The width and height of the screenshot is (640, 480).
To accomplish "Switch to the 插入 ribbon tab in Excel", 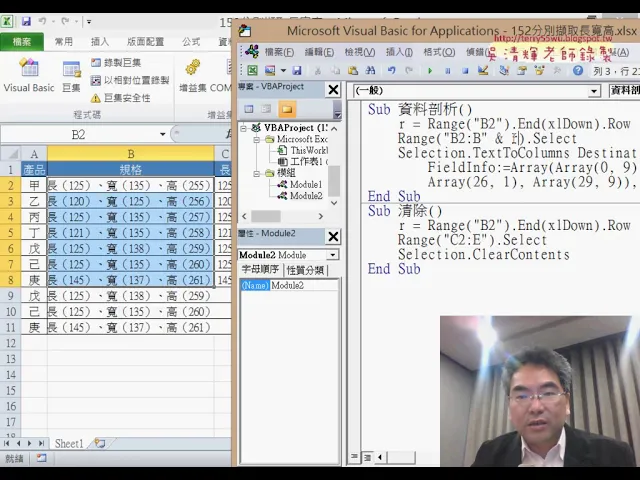I will click(x=100, y=42).
